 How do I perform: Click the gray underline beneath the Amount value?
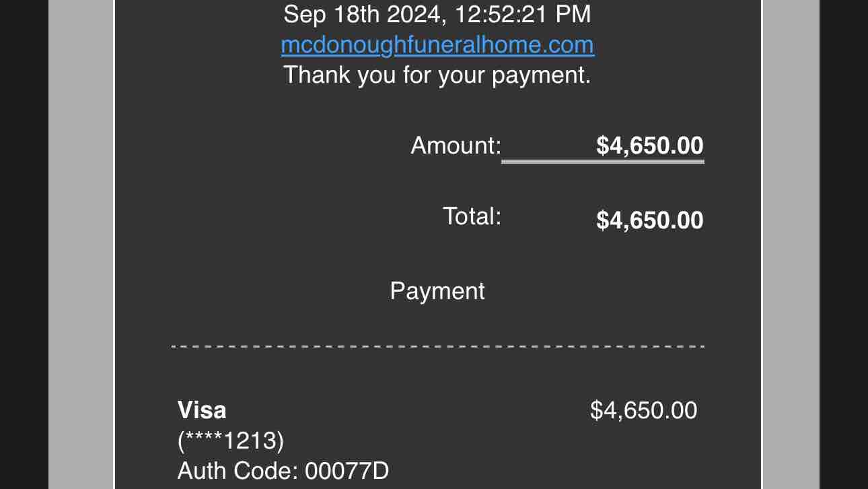pyautogui.click(x=603, y=162)
